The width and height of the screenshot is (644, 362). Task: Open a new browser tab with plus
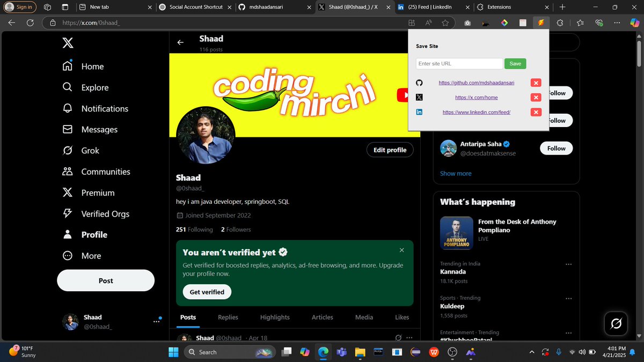pyautogui.click(x=562, y=7)
